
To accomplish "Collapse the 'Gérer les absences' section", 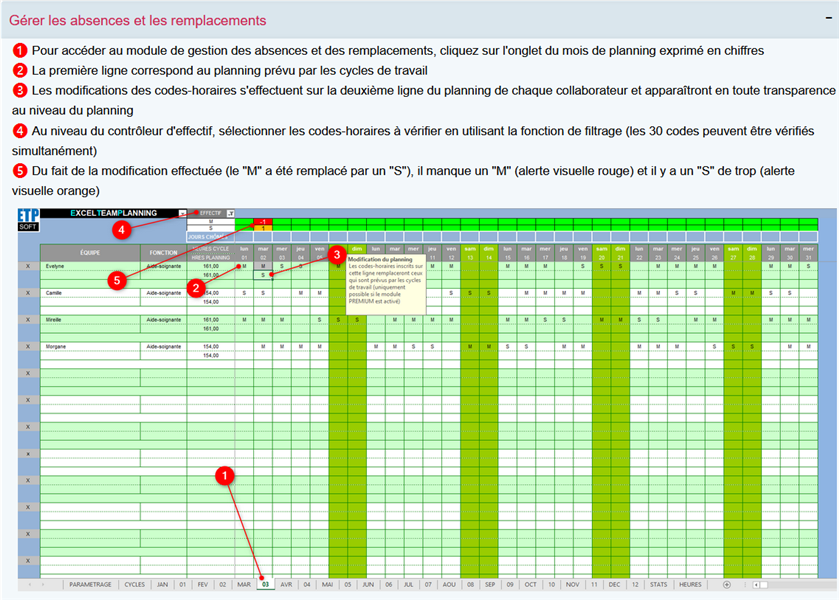I will tap(819, 20).
